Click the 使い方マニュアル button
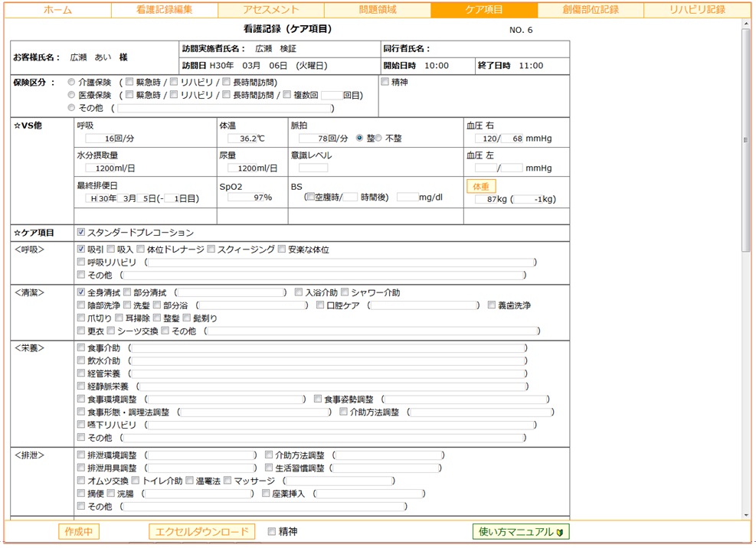This screenshot has width=756, height=548. pyautogui.click(x=521, y=532)
